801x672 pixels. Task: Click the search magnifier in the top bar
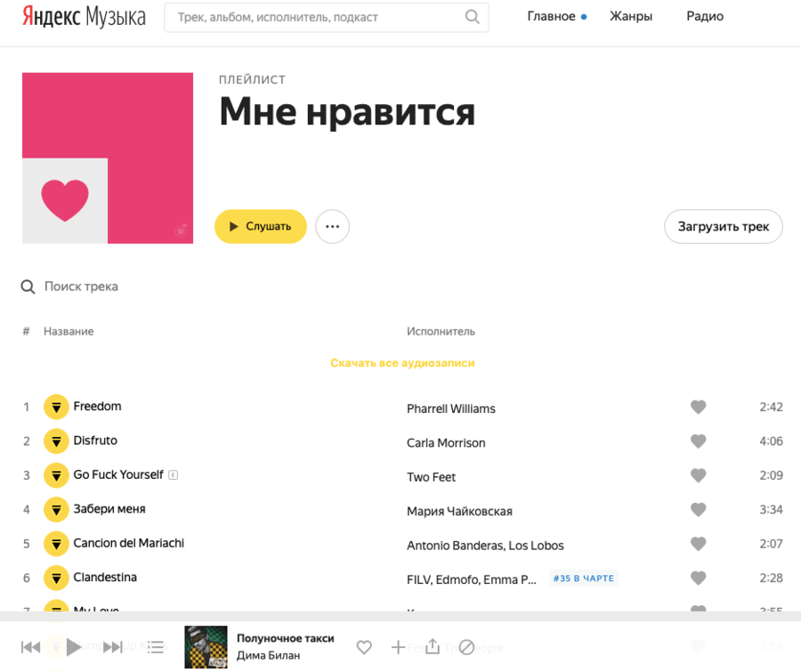click(x=473, y=17)
